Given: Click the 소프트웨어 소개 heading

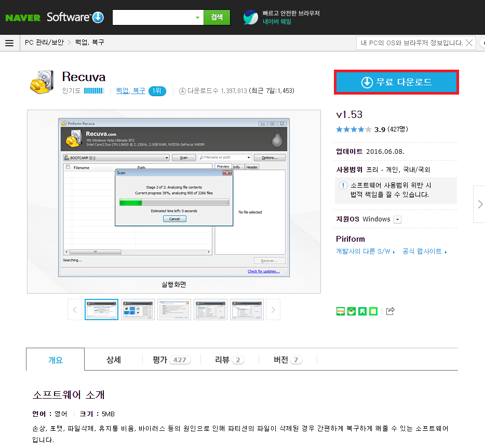Looking at the screenshot, I should [x=69, y=395].
